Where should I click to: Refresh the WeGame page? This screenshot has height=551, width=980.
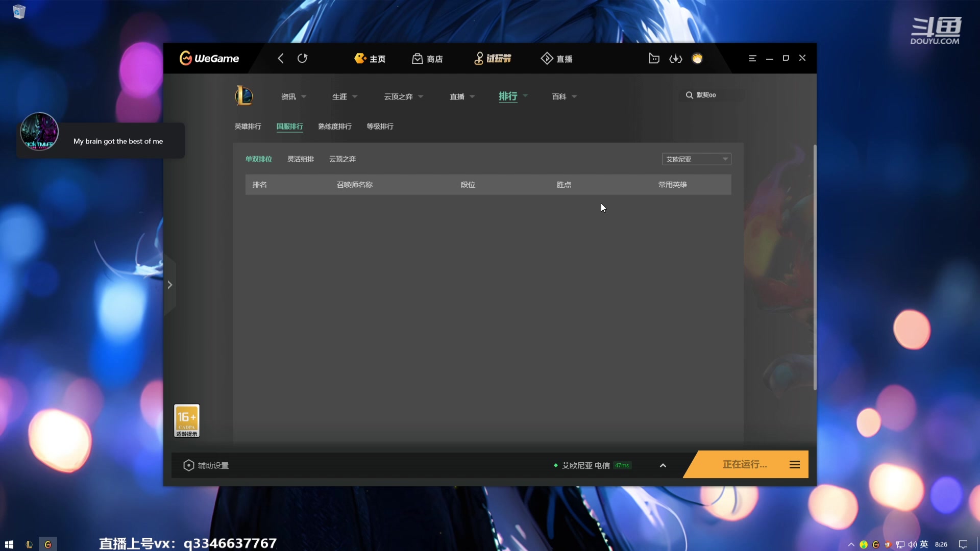pos(302,58)
